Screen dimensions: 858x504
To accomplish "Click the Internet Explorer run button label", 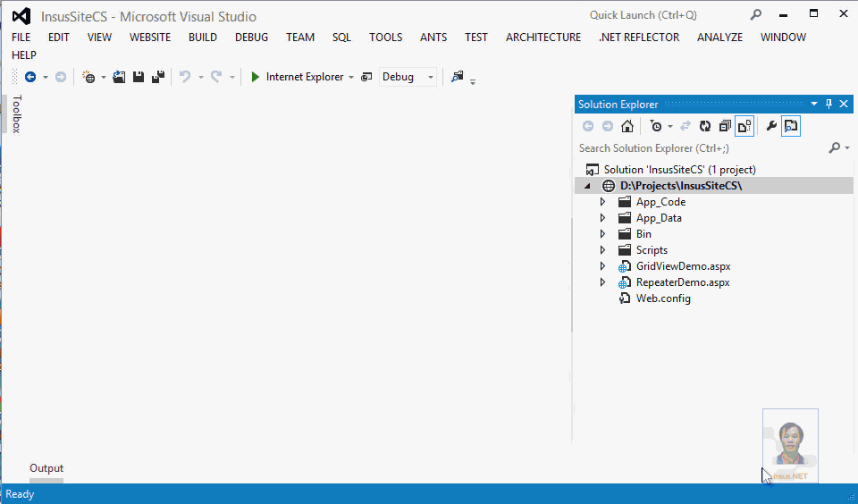I will [305, 77].
